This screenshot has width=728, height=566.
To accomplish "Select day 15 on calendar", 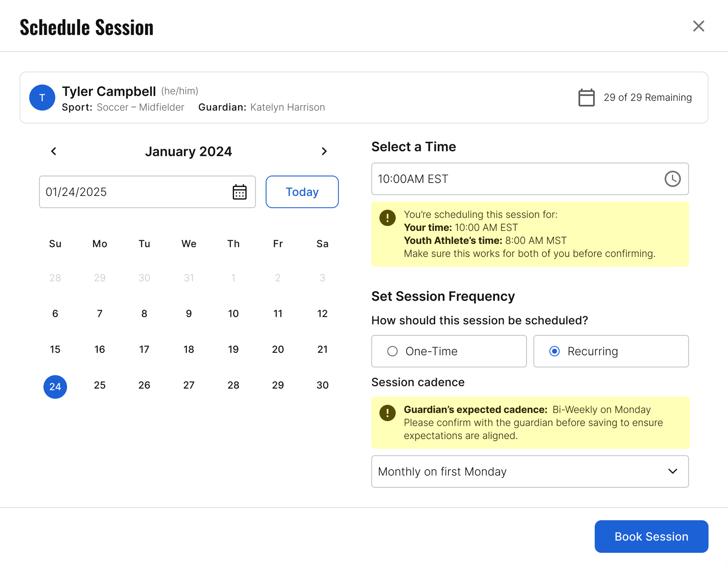I will [55, 349].
